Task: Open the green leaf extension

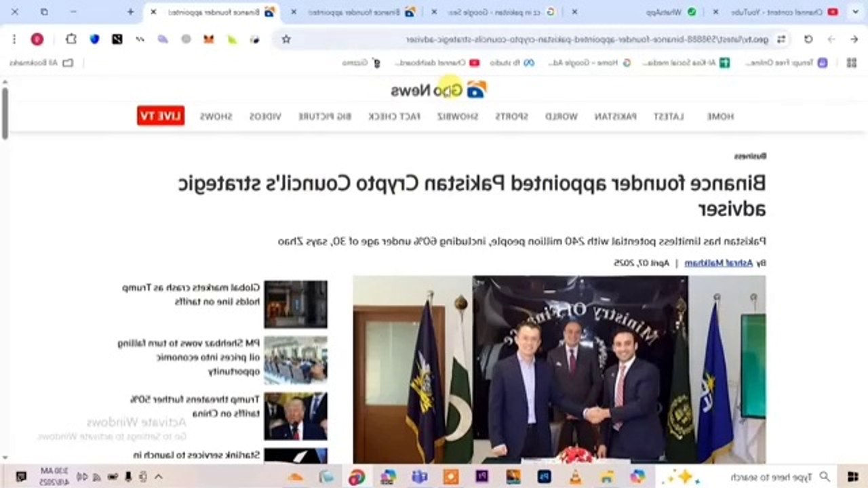Action: pos(232,39)
